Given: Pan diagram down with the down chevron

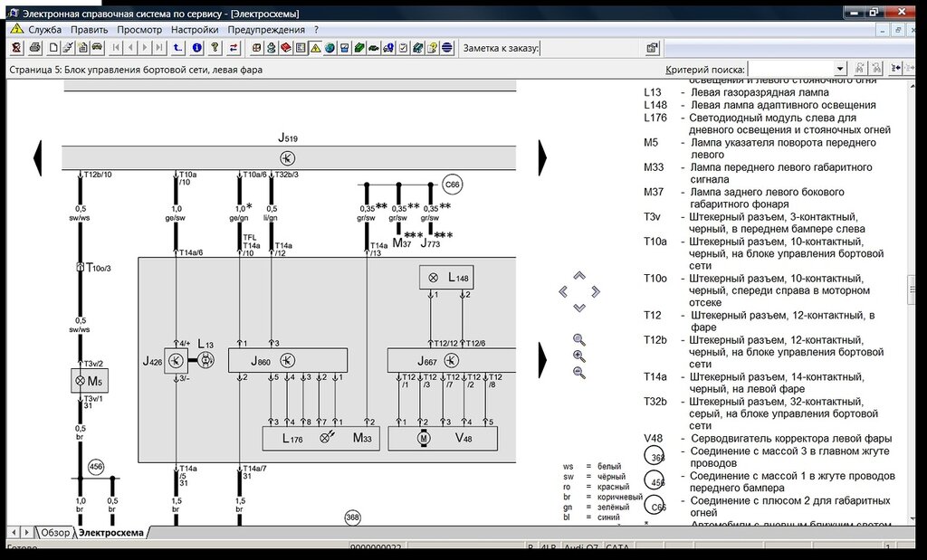Looking at the screenshot, I should click(x=579, y=308).
